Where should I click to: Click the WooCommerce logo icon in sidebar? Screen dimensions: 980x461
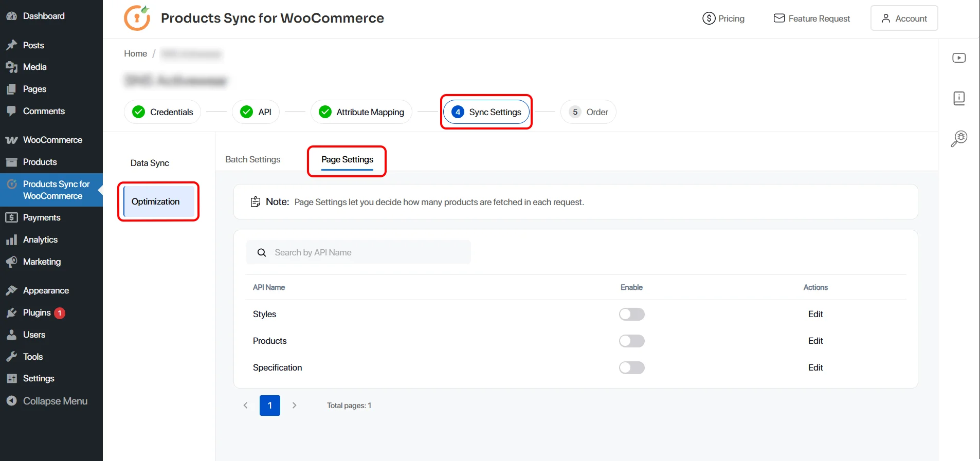point(11,140)
